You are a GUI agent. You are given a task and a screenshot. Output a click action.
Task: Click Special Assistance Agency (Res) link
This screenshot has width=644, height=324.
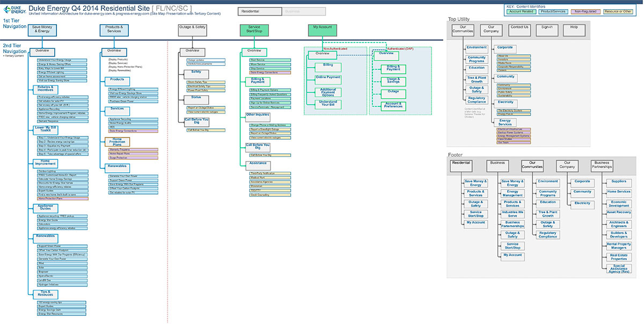619,269
